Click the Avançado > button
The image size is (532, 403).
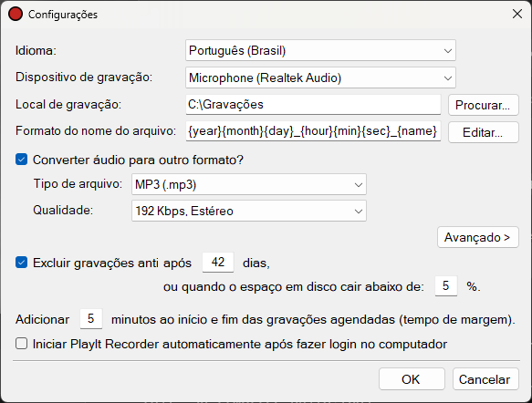(478, 237)
